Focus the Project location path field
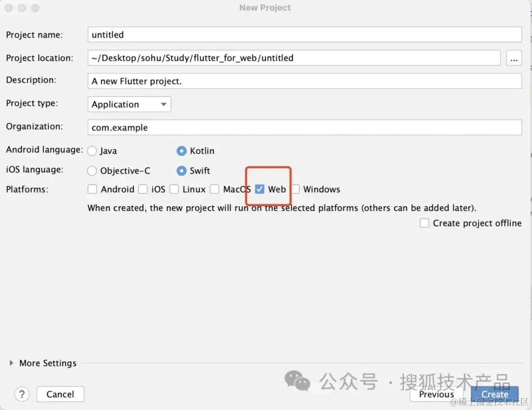Image resolution: width=532 pixels, height=410 pixels. click(x=294, y=58)
